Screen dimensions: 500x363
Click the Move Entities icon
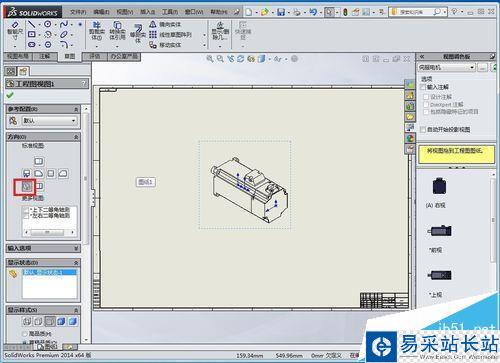coord(153,45)
